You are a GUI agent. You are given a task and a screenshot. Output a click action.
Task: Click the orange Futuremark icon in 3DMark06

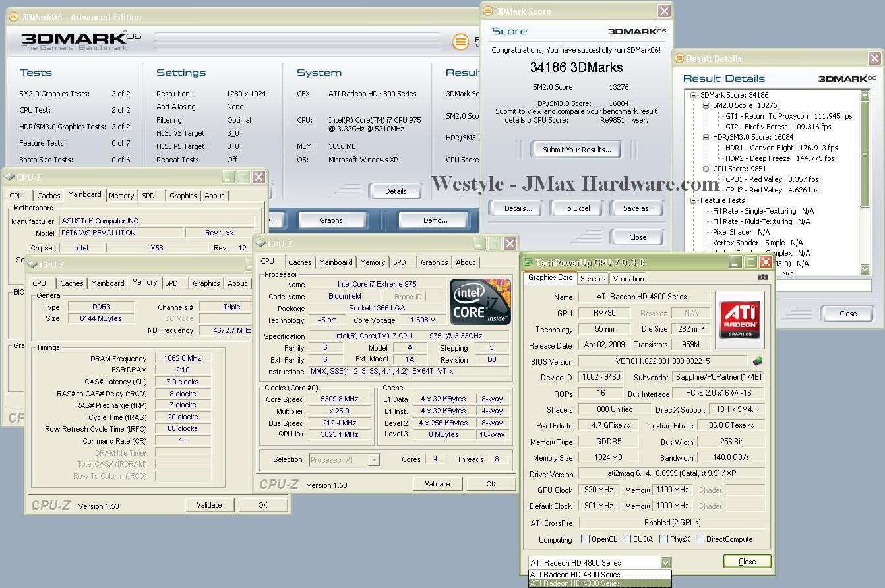(x=461, y=42)
